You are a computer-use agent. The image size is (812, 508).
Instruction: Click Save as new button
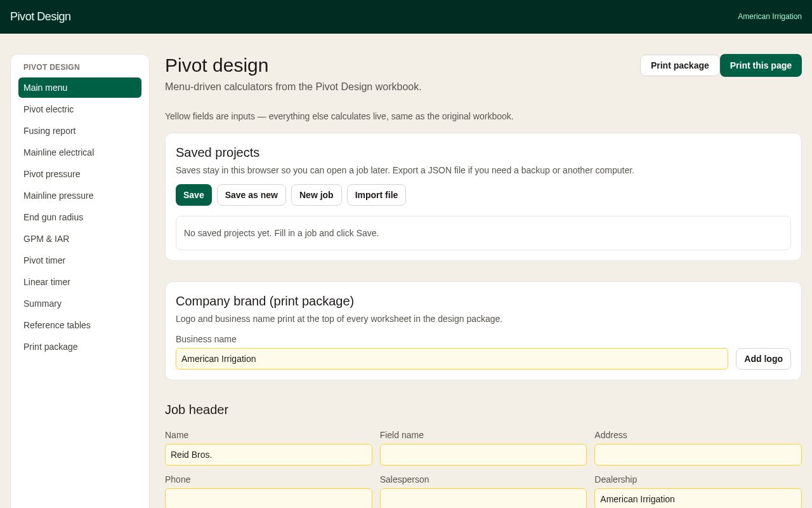click(251, 195)
